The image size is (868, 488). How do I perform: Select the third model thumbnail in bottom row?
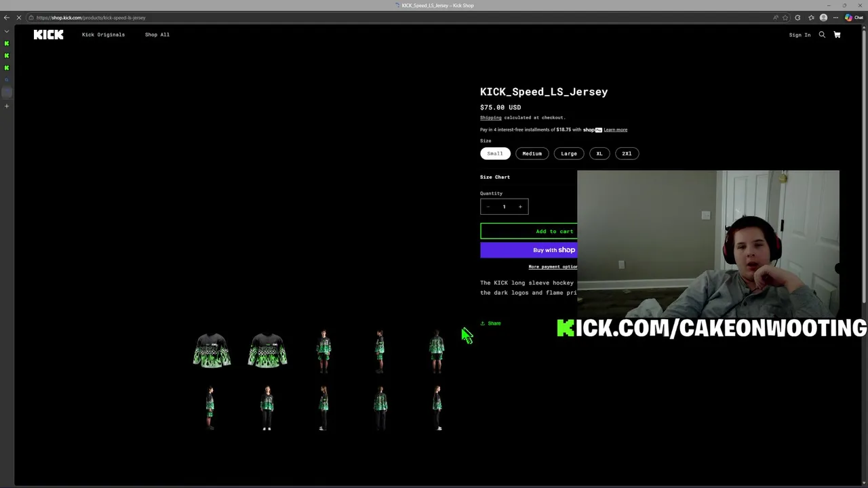click(x=323, y=408)
